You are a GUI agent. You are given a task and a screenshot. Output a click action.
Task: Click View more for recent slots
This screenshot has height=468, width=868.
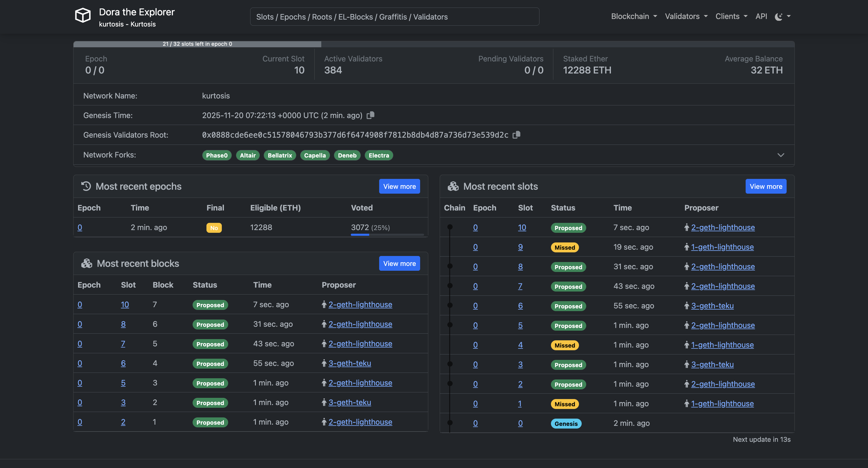click(x=766, y=186)
